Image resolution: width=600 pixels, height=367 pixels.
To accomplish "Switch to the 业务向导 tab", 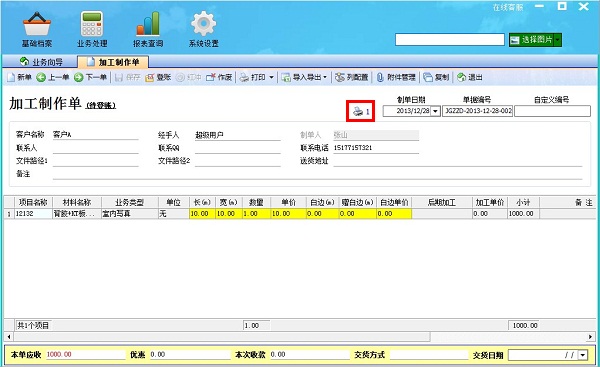I will [41, 62].
